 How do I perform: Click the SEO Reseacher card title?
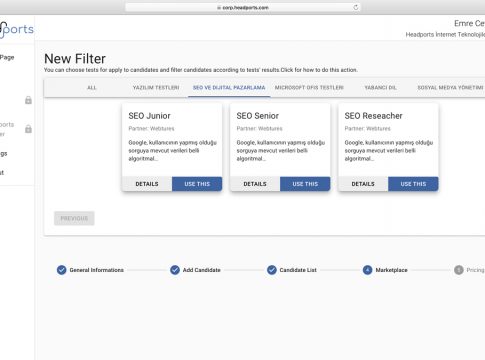pyautogui.click(x=373, y=116)
